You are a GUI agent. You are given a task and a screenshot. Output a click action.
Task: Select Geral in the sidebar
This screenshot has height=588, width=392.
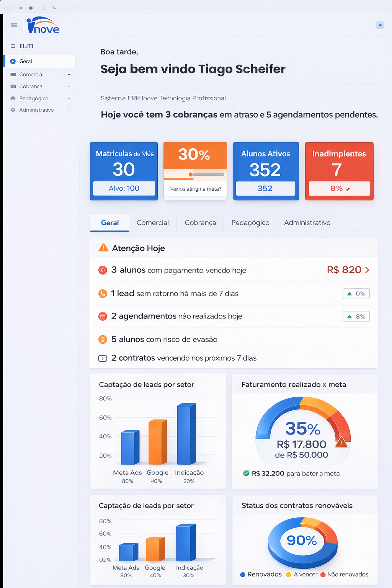point(39,61)
